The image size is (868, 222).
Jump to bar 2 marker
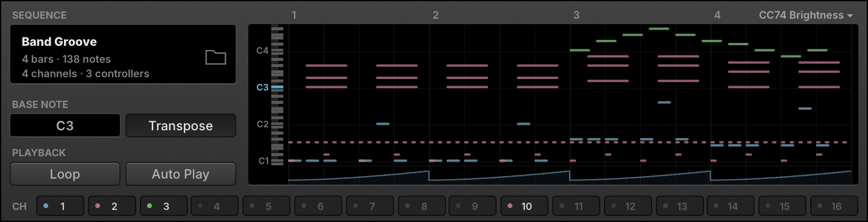pyautogui.click(x=435, y=15)
